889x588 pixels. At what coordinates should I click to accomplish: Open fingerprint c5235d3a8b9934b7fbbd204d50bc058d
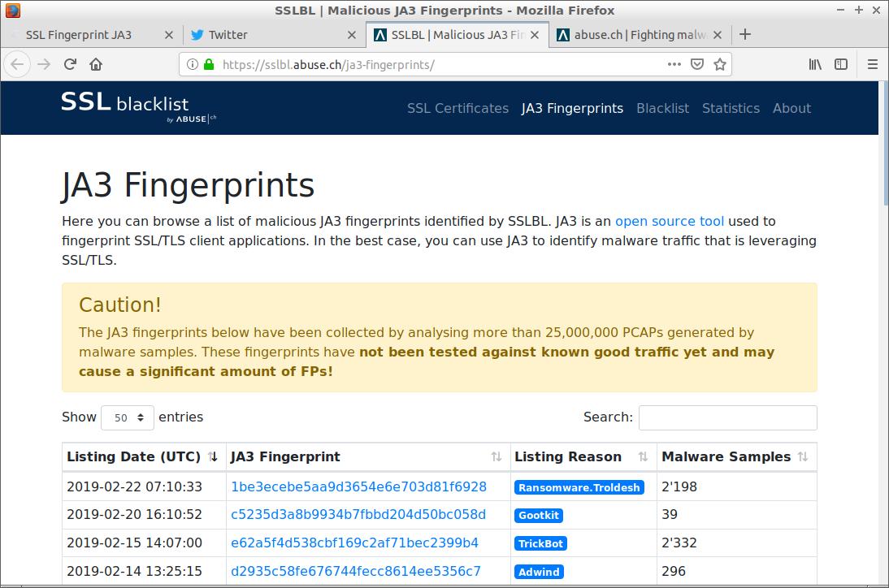pyautogui.click(x=358, y=514)
